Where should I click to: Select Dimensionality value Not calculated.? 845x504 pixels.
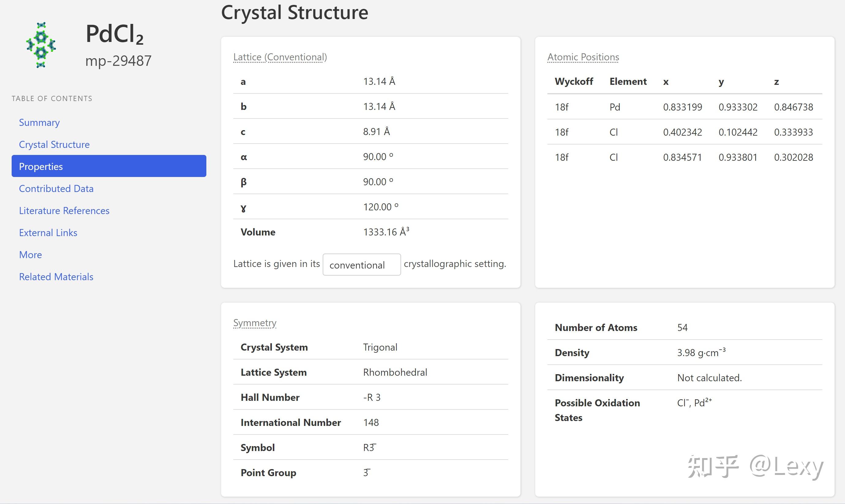pos(709,378)
